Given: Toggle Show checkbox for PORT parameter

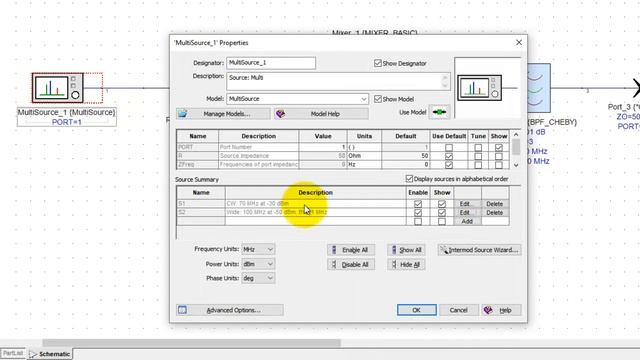Looking at the screenshot, I should point(498,147).
